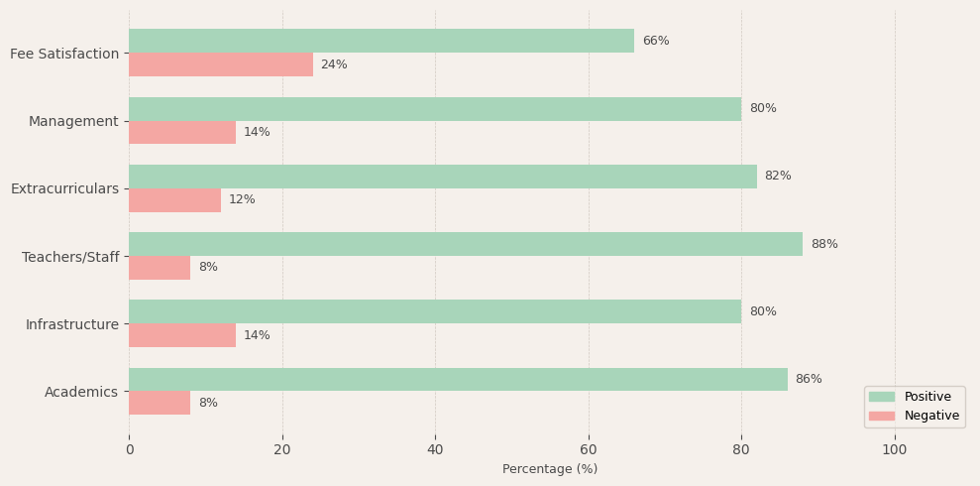Click the Extracurriculars 82% positive bar

click(443, 177)
